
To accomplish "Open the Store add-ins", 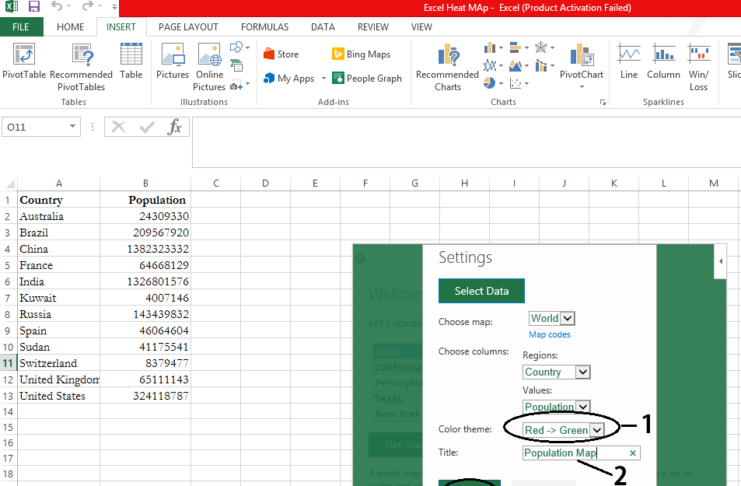I will [280, 54].
